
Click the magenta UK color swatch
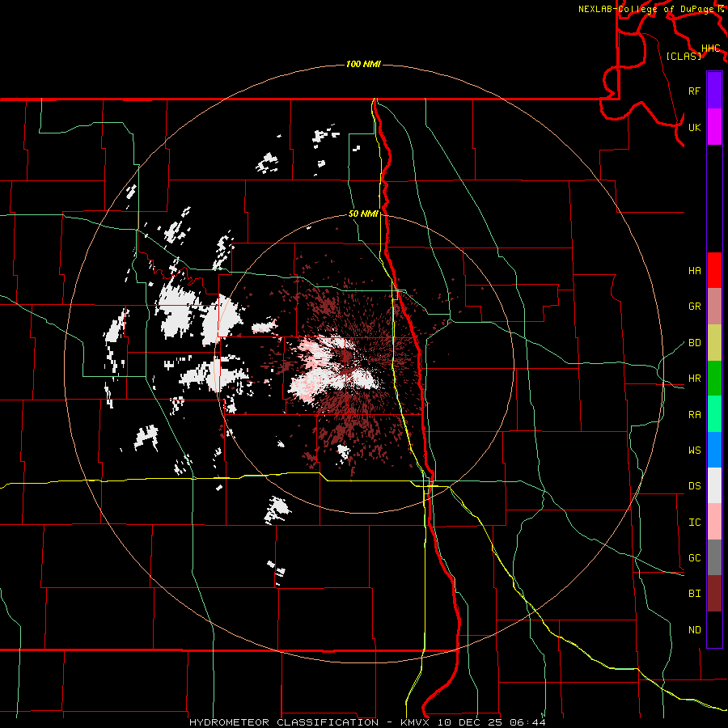point(714,127)
